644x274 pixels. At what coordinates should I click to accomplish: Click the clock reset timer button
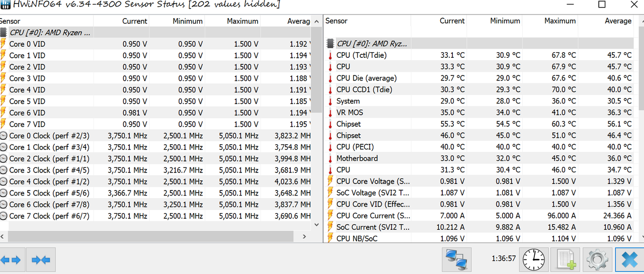pos(533,260)
